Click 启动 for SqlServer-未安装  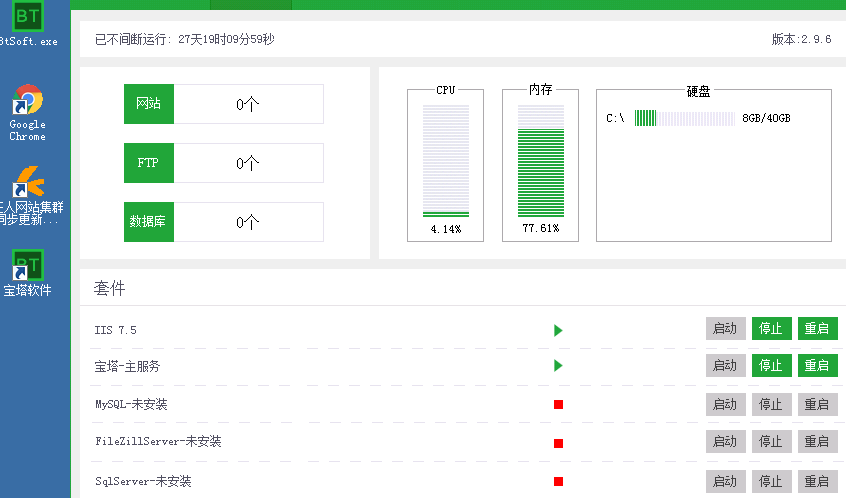(726, 481)
